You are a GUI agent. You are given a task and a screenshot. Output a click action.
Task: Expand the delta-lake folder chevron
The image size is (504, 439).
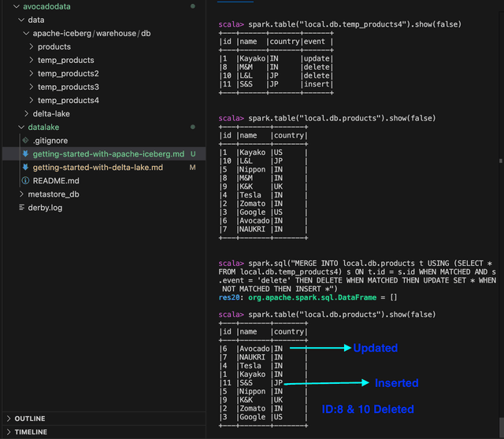[26, 114]
